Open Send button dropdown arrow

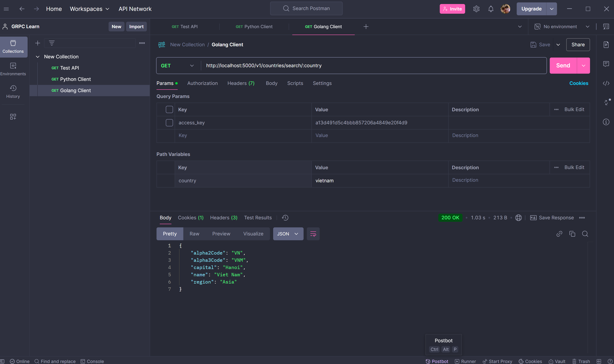[583, 65]
